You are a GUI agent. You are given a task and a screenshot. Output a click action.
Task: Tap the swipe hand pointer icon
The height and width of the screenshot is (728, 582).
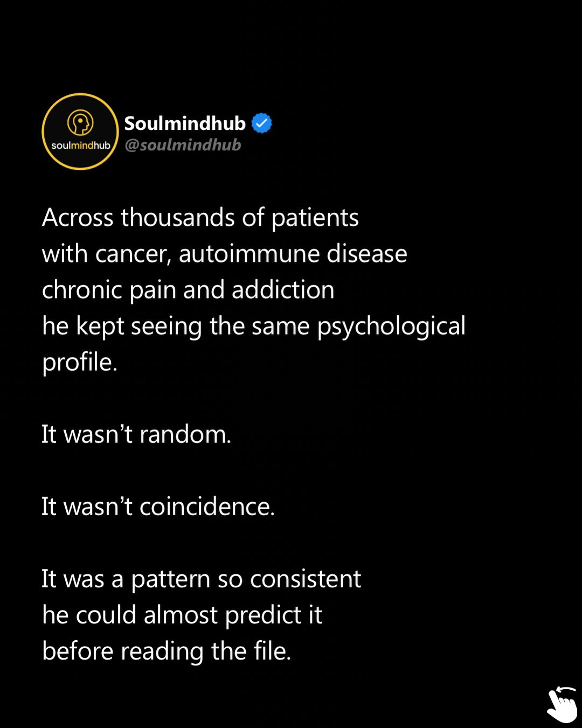(562, 706)
